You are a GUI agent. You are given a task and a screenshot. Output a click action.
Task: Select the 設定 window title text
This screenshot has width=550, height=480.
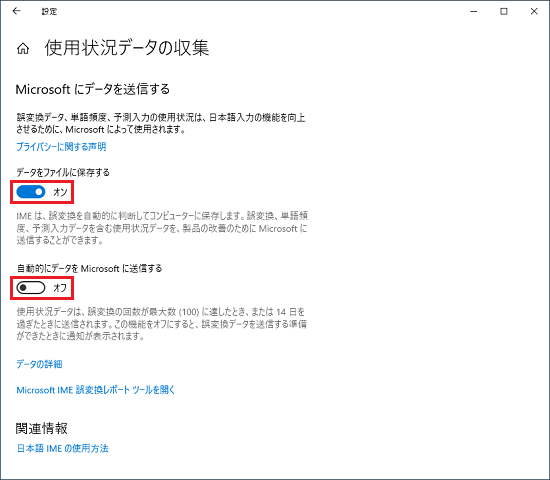click(x=49, y=12)
